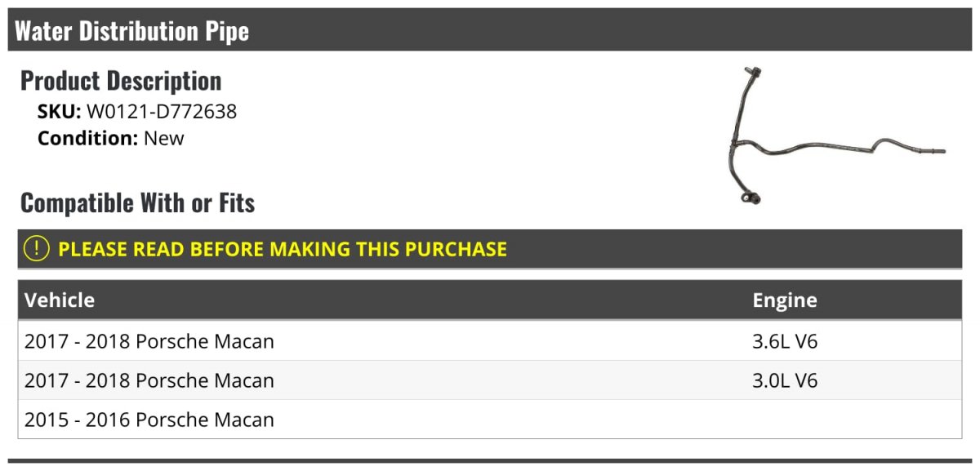The height and width of the screenshot is (471, 980).
Task: Click the Vehicle column header
Action: click(60, 300)
